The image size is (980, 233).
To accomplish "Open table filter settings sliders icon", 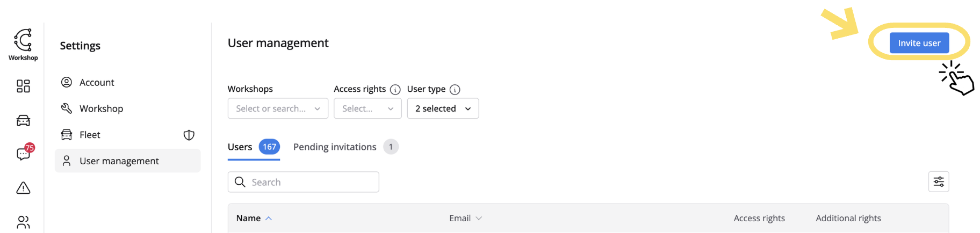I will coord(938,181).
